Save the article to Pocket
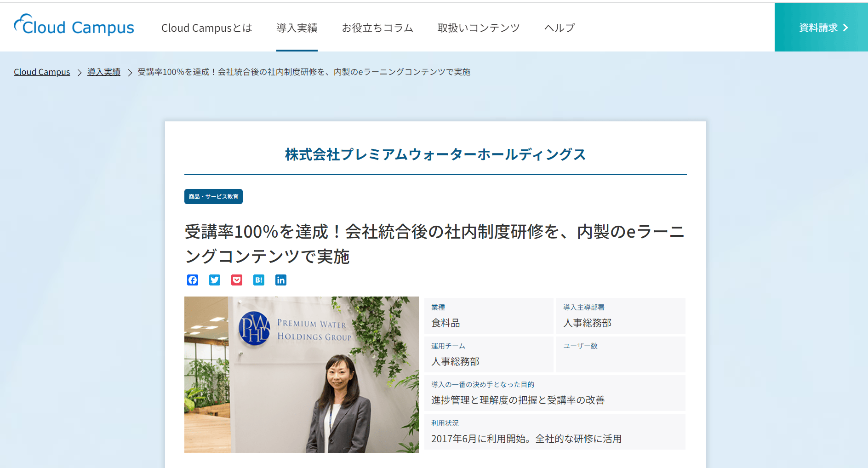This screenshot has width=868, height=468. [237, 280]
